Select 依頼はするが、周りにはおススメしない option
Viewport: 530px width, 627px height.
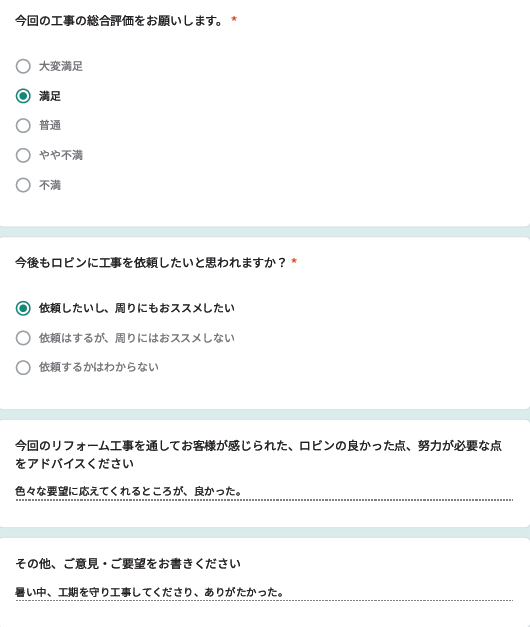pyautogui.click(x=23, y=338)
